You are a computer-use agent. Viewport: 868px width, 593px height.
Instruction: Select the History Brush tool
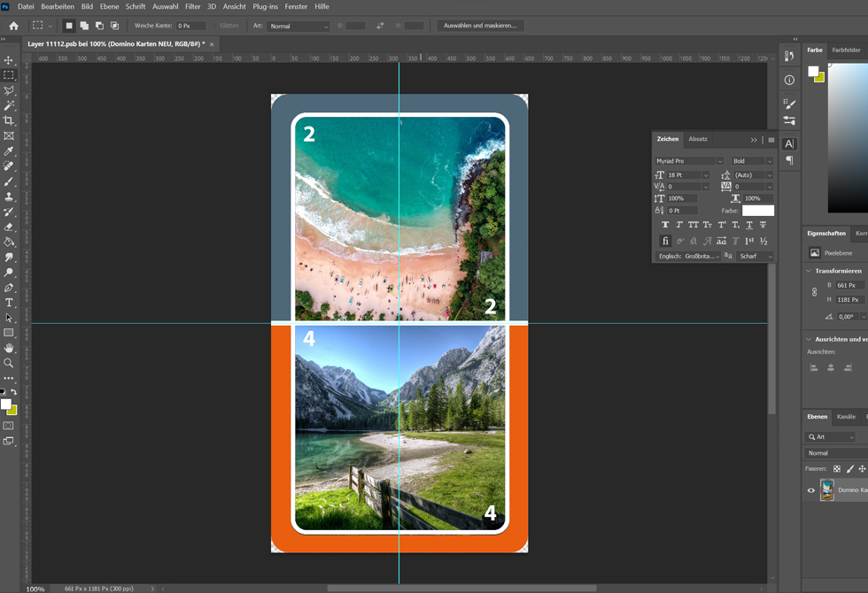click(x=9, y=212)
